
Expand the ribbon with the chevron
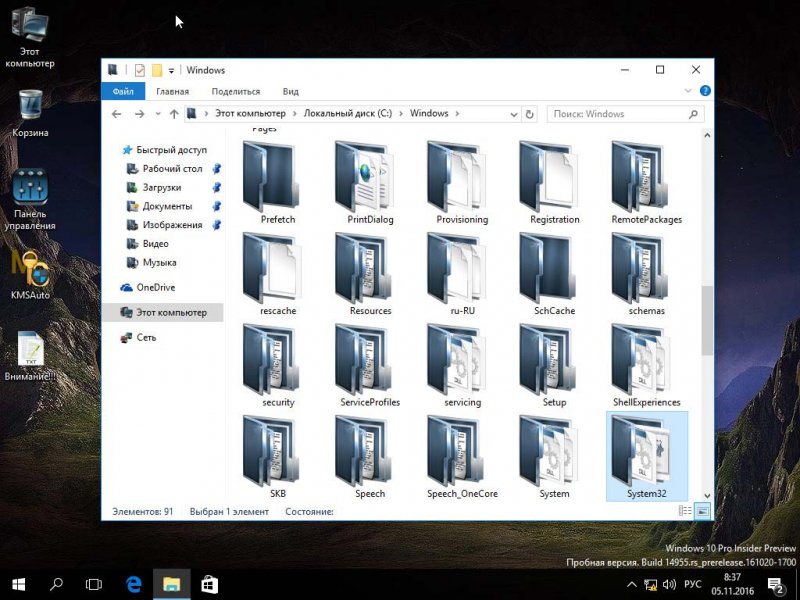tap(688, 91)
